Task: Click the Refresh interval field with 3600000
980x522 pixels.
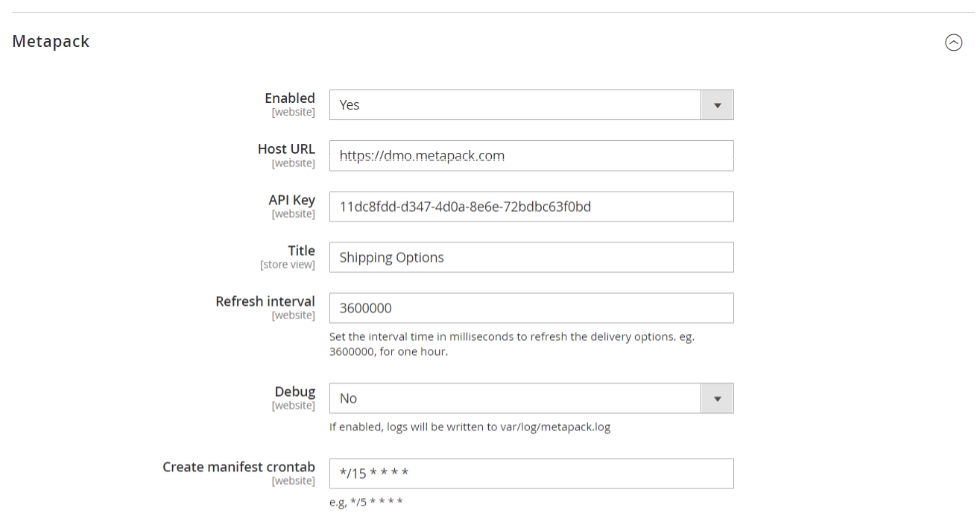Action: pyautogui.click(x=531, y=308)
